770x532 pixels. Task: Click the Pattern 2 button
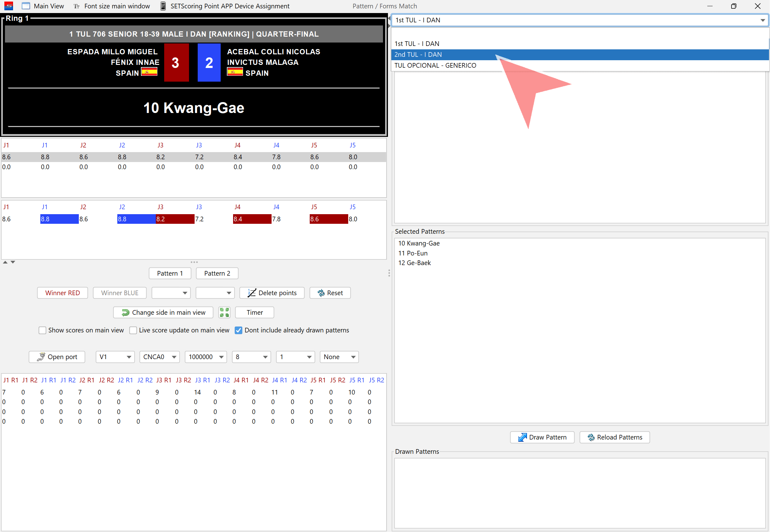[217, 273]
